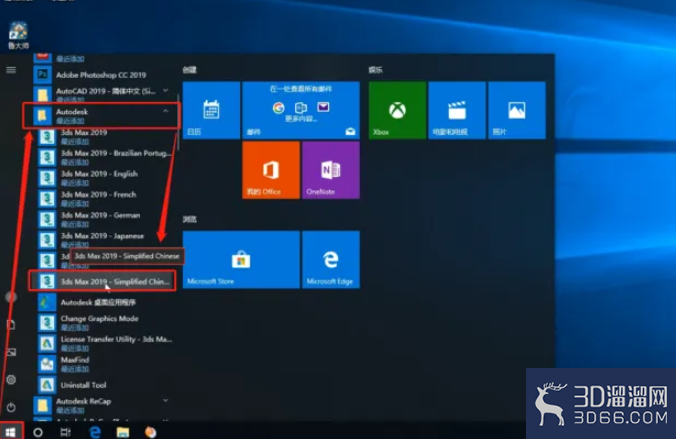Open the Movies & TV tile
Screen dimensions: 676x439
click(457, 110)
